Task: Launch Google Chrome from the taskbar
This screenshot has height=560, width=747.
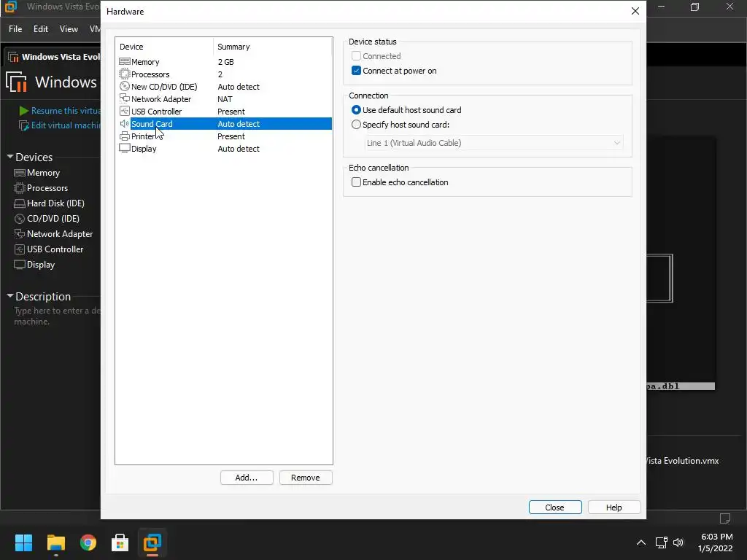Action: coord(88,542)
